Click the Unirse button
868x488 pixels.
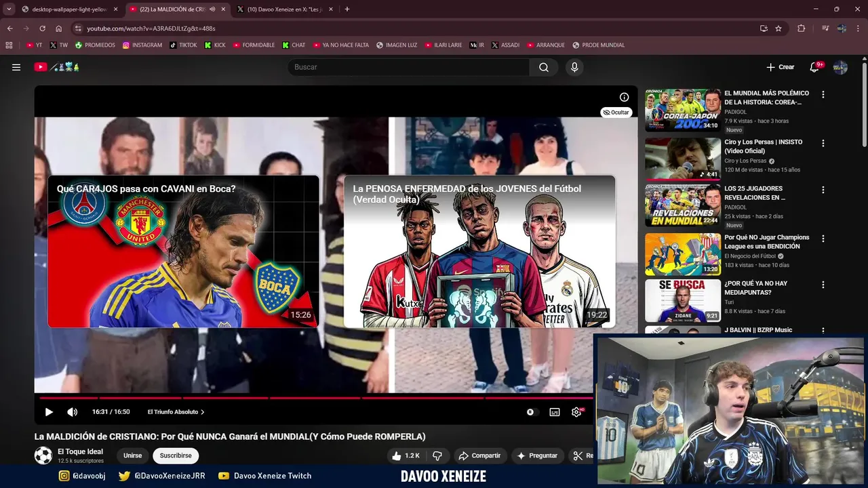coord(133,456)
